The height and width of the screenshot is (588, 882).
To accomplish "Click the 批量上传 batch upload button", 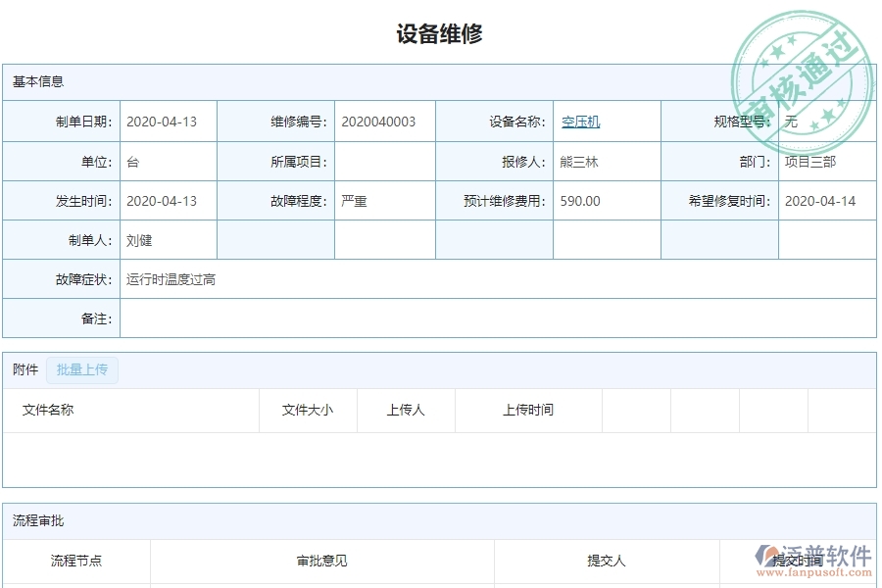I will click(82, 369).
